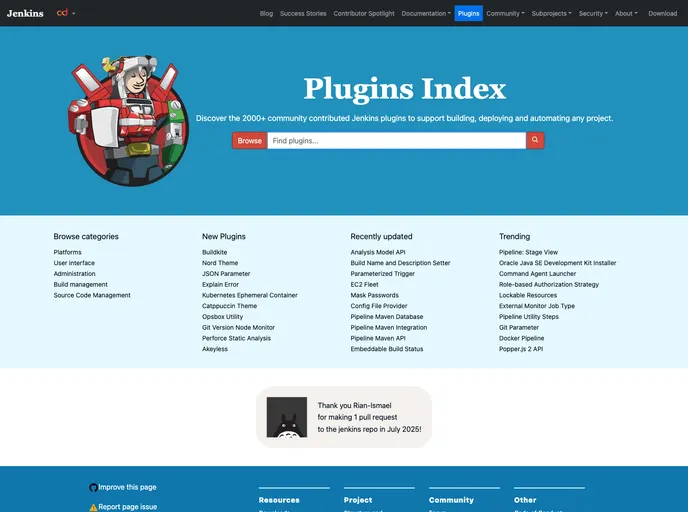Open Role-based Authorization Strategy plugin

pos(549,284)
